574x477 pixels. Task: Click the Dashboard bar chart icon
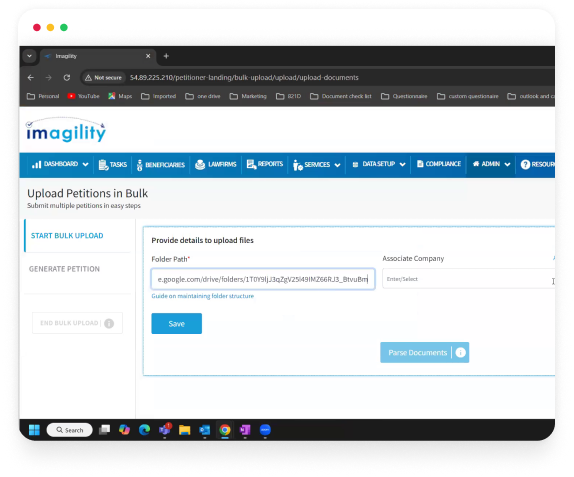[x=36, y=165]
